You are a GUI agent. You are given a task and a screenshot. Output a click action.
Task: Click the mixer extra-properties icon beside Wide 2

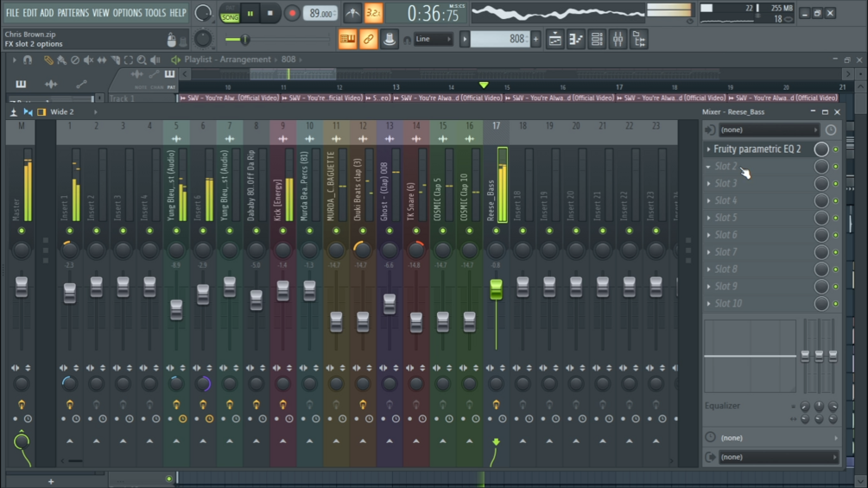(x=13, y=112)
